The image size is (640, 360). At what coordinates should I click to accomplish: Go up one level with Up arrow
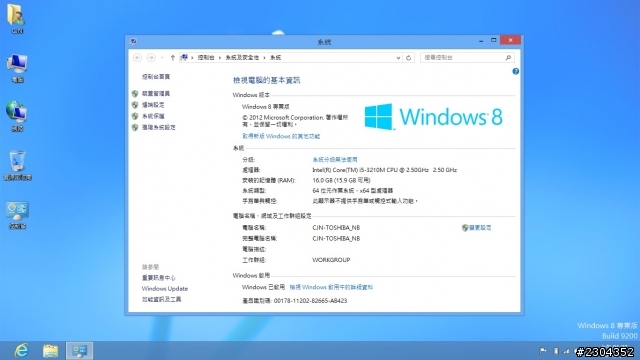point(173,58)
